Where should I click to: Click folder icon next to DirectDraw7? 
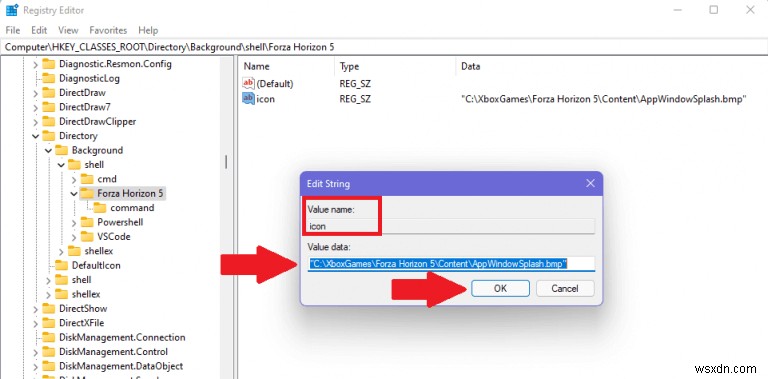click(x=48, y=107)
